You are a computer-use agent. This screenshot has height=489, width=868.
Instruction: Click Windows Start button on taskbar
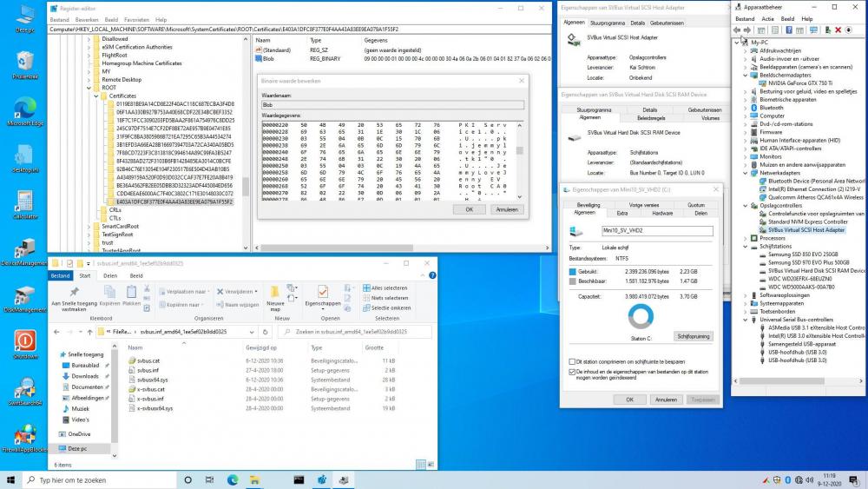click(x=10, y=479)
